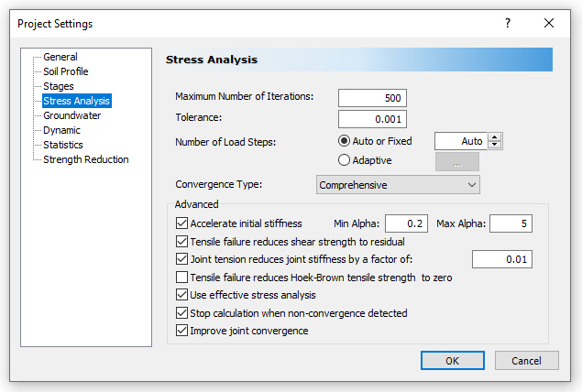Switch to the Dynamic settings page
This screenshot has height=392, width=582.
click(x=61, y=130)
